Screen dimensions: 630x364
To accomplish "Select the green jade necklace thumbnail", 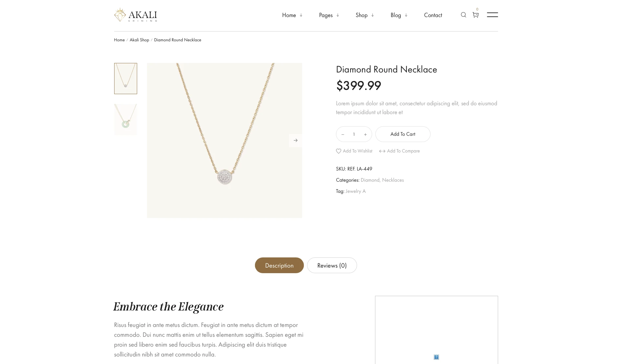I will (126, 119).
